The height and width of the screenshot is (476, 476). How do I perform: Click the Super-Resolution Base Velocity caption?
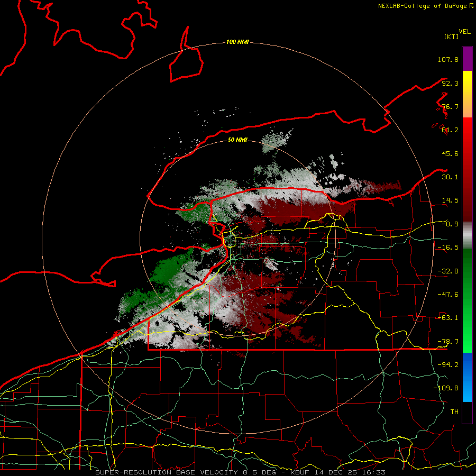241,472
